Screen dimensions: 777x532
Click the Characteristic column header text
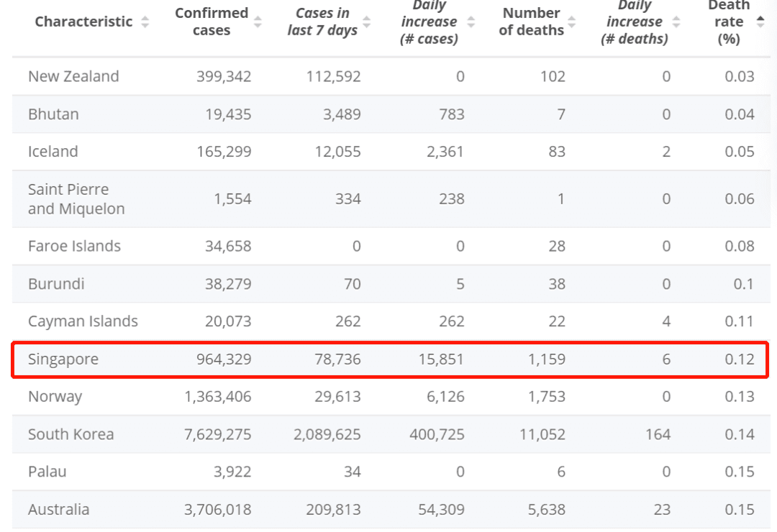point(83,22)
